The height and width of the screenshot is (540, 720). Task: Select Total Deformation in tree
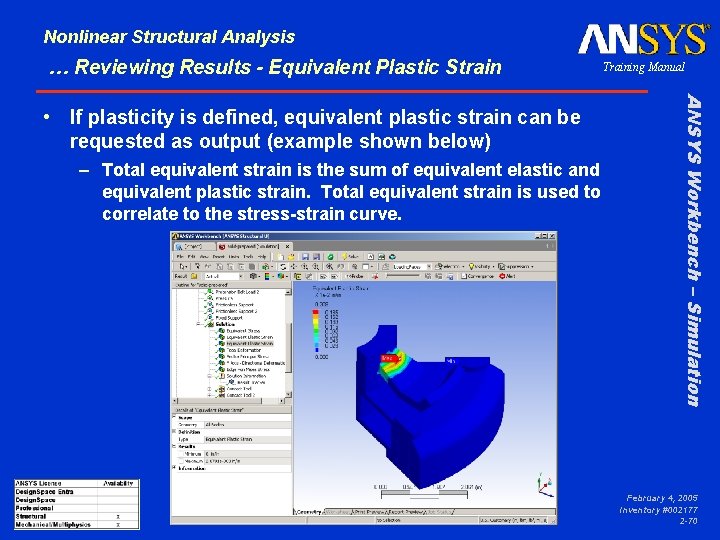pos(244,350)
